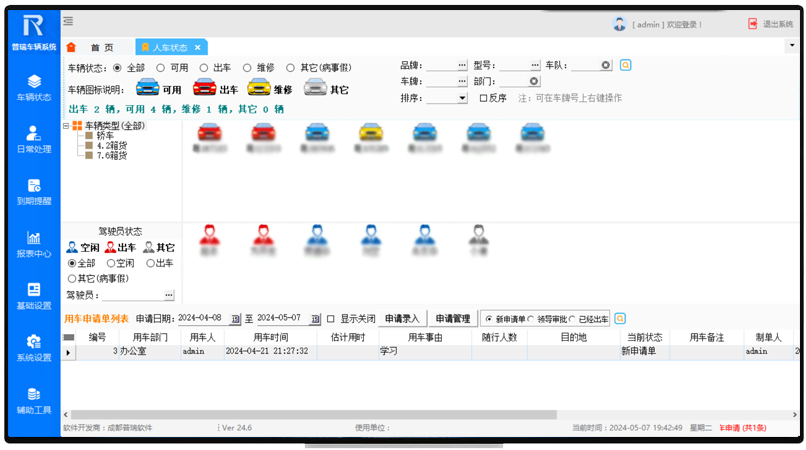The width and height of the screenshot is (806, 450).
Task: Select 全部 vehicle status radio
Action: tap(118, 67)
